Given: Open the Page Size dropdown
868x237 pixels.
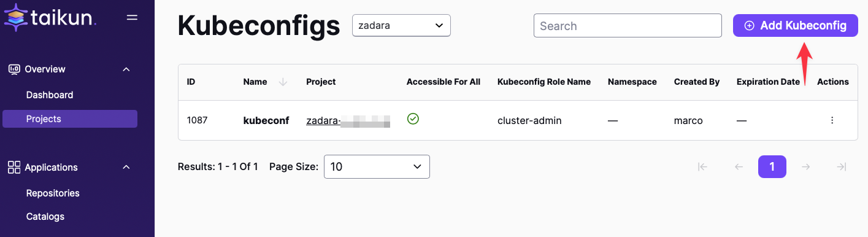Looking at the screenshot, I should coord(377,166).
